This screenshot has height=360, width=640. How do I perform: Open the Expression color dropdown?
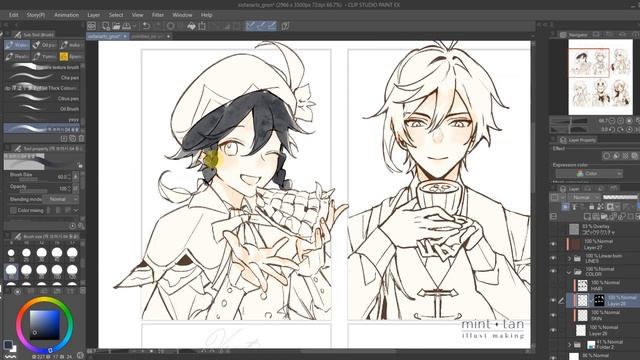[589, 173]
